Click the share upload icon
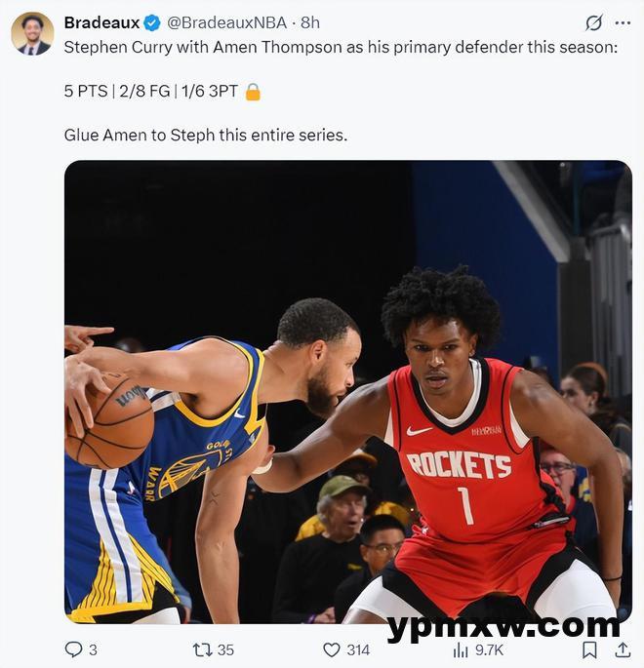Image resolution: width=644 pixels, height=668 pixels. (623, 650)
